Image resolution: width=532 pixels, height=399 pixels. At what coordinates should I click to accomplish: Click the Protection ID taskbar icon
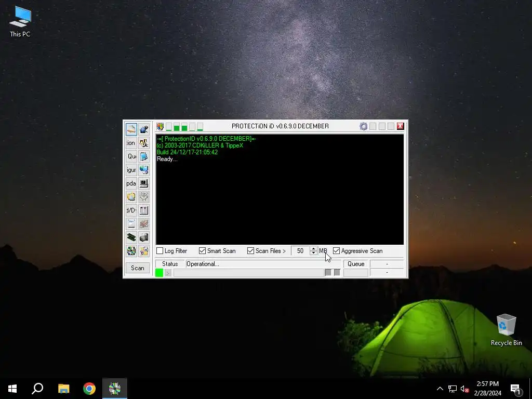click(x=115, y=389)
